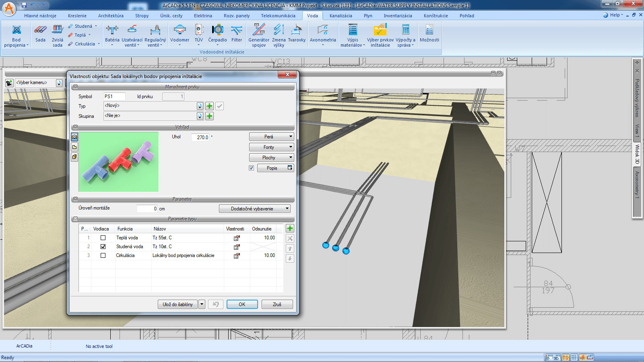Switch to the Kanalizácia tab
This screenshot has width=644, height=362.
[x=341, y=16]
